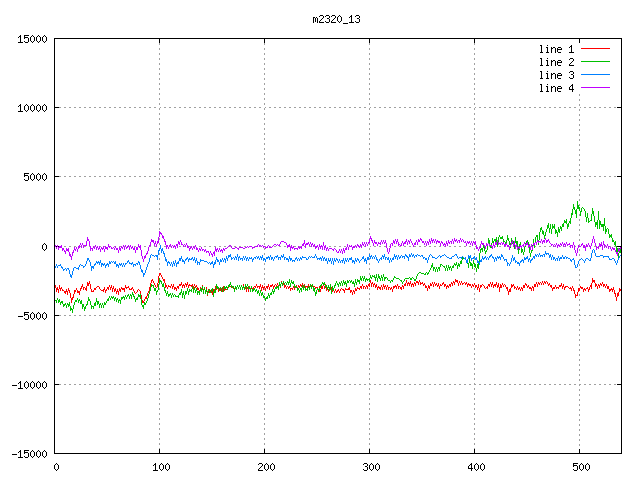Click the x-axis label 100
Screen dimensions: 640x480
coord(161,467)
